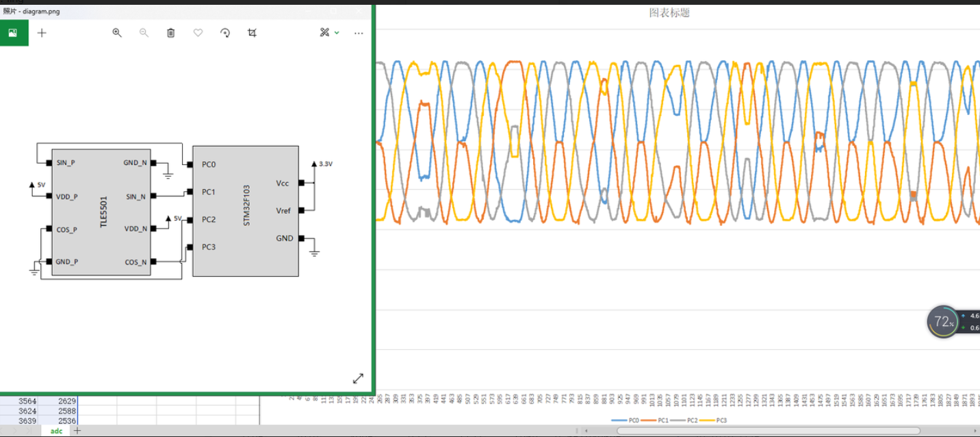Zoom in on diagram.png
The height and width of the screenshot is (437, 980).
click(117, 32)
